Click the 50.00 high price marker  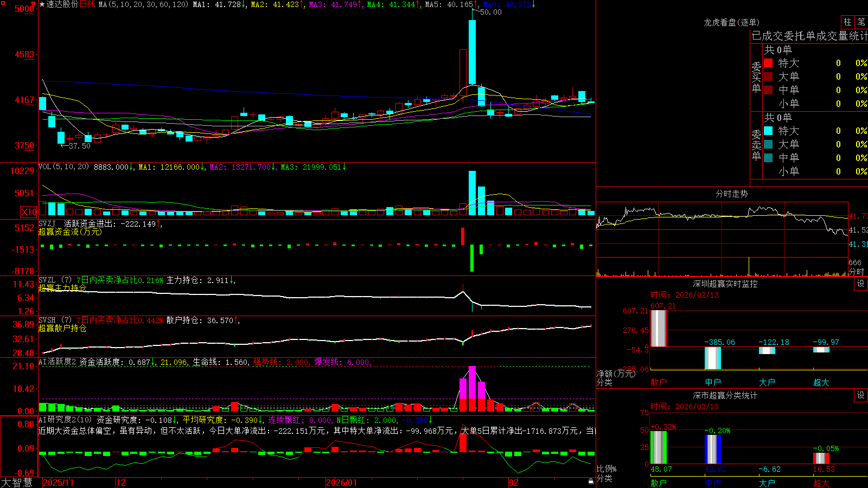coord(490,12)
